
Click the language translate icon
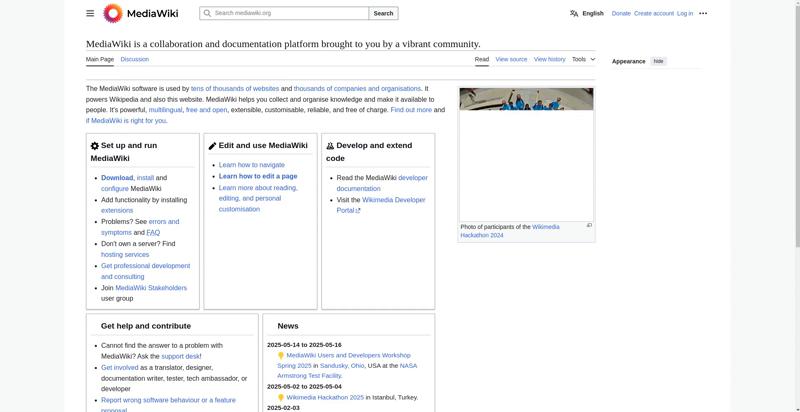coord(574,13)
